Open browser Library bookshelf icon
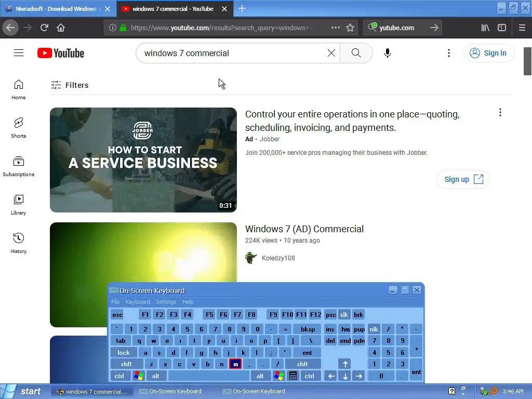The height and width of the screenshot is (399, 532). coord(485,28)
